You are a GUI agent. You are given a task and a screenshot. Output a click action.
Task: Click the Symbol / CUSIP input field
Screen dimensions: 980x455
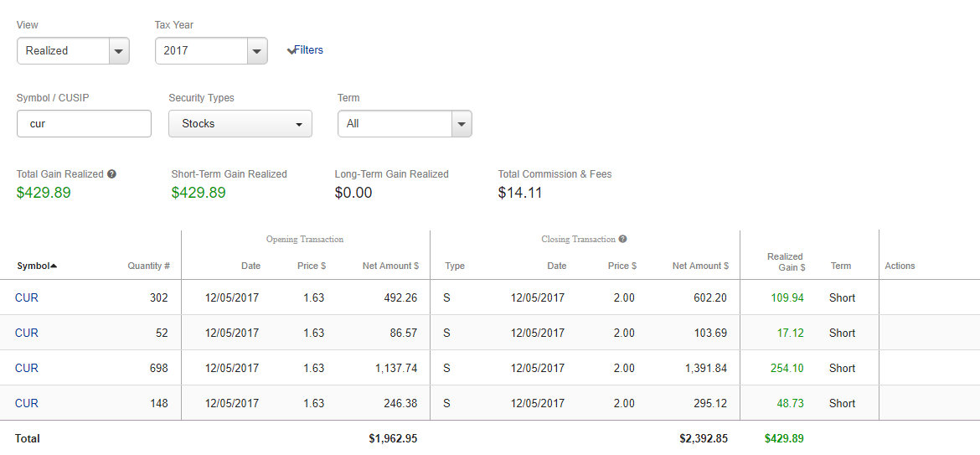tap(84, 123)
